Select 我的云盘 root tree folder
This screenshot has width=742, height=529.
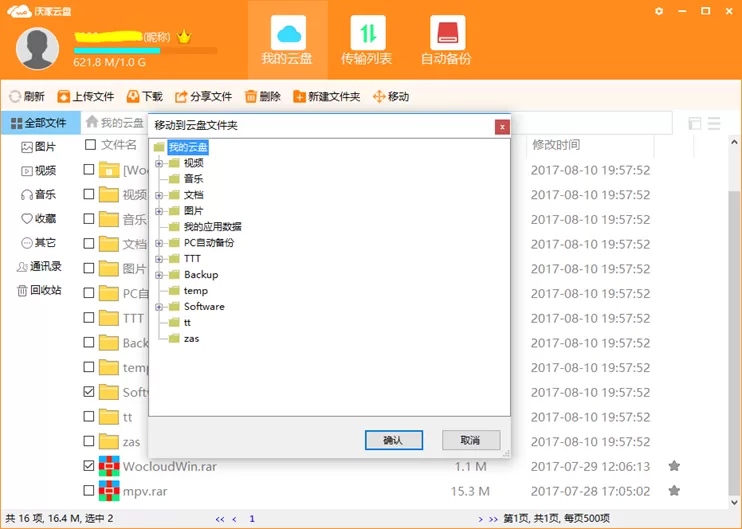(188, 147)
